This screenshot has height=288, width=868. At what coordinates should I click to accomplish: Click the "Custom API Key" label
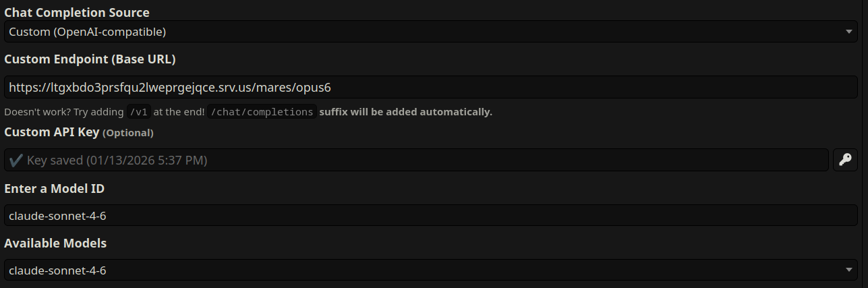coord(52,132)
